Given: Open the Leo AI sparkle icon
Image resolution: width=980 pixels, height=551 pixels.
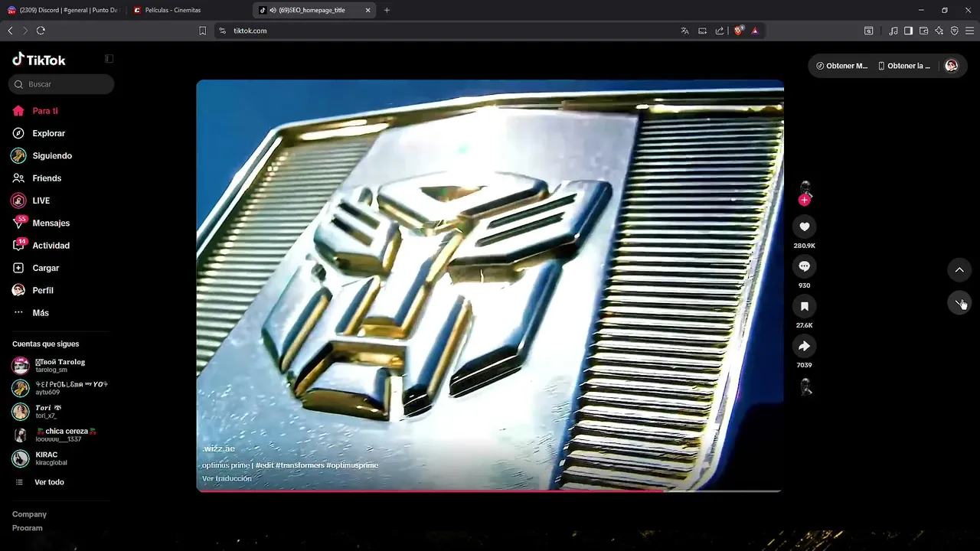Looking at the screenshot, I should pos(939,31).
